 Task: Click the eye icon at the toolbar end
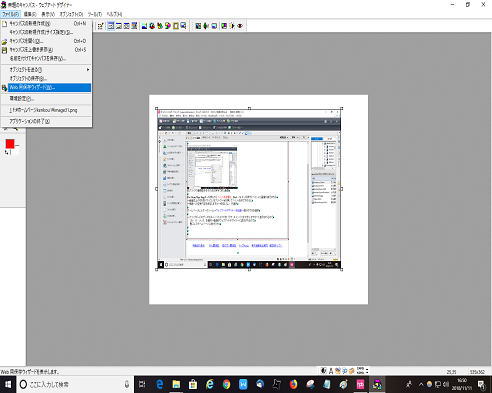coord(240,26)
